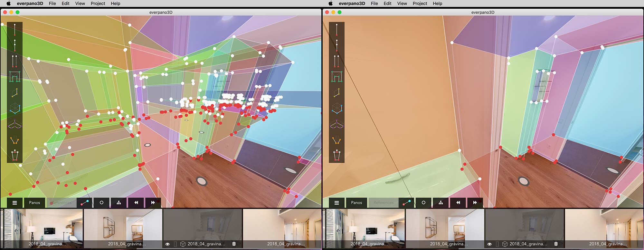Viewport: 644px width, 250px height.
Task: Open the Project menu in the left menu bar
Action: tap(98, 4)
